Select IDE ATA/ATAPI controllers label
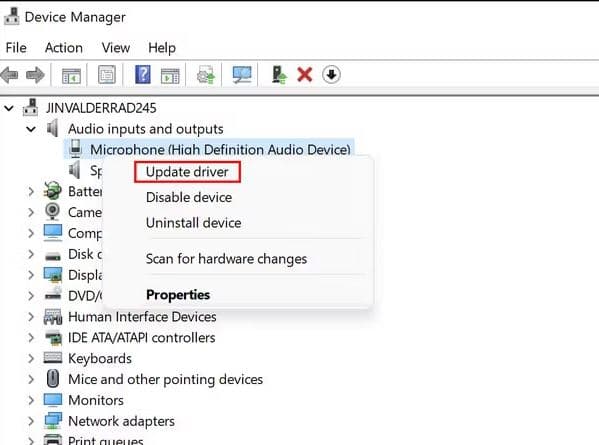This screenshot has width=599, height=445. [x=141, y=338]
